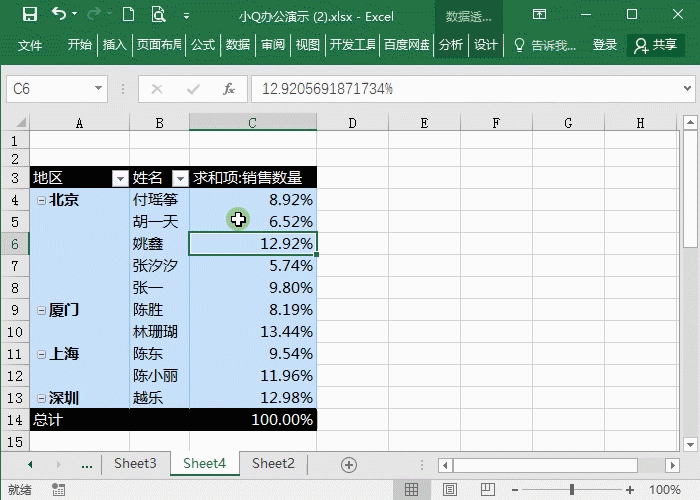
Task: Click the horizontal scrollbar right arrow
Action: tap(672, 466)
